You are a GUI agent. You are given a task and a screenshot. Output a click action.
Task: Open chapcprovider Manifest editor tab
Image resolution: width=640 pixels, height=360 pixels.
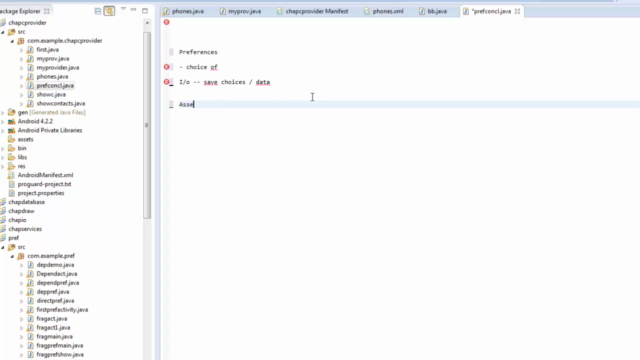click(x=313, y=11)
